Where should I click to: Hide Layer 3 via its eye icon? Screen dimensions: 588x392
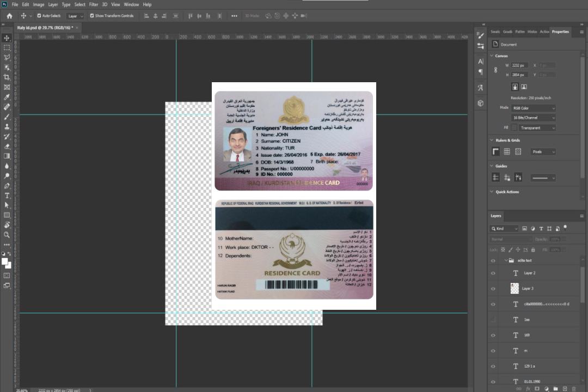tap(493, 289)
